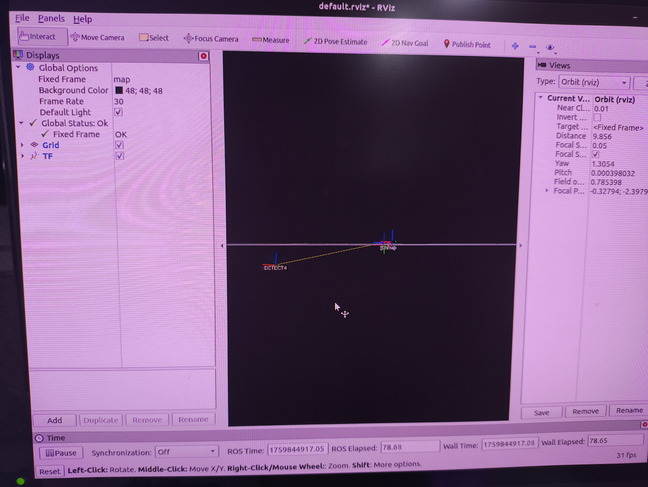The height and width of the screenshot is (487, 648).
Task: Activate the Move Camera tool
Action: click(x=98, y=38)
